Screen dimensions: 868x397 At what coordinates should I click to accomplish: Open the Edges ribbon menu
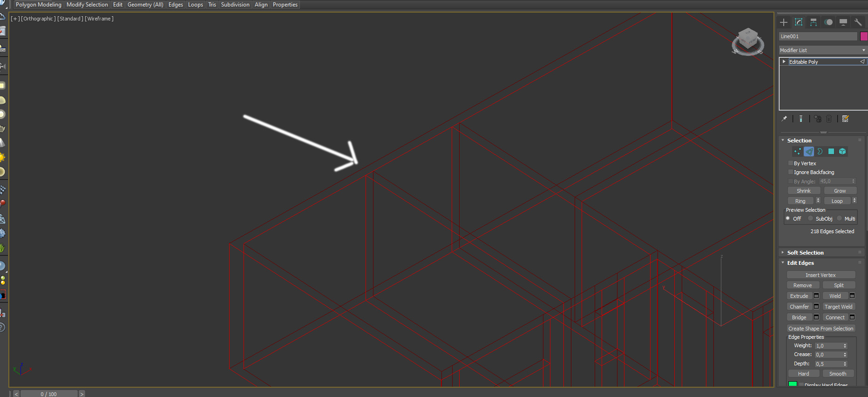point(176,5)
